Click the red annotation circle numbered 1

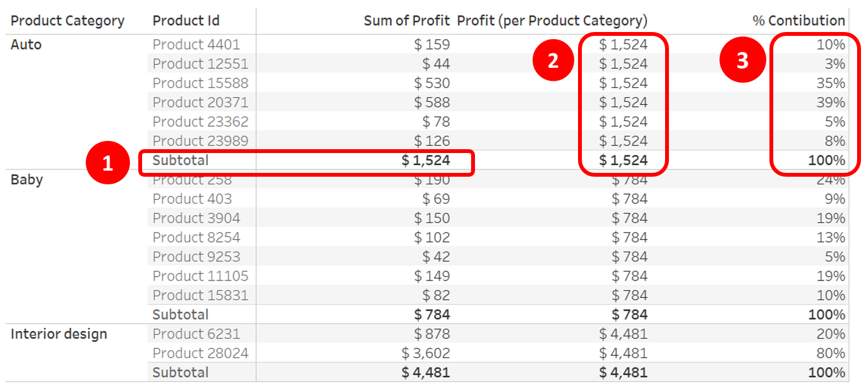click(x=108, y=163)
